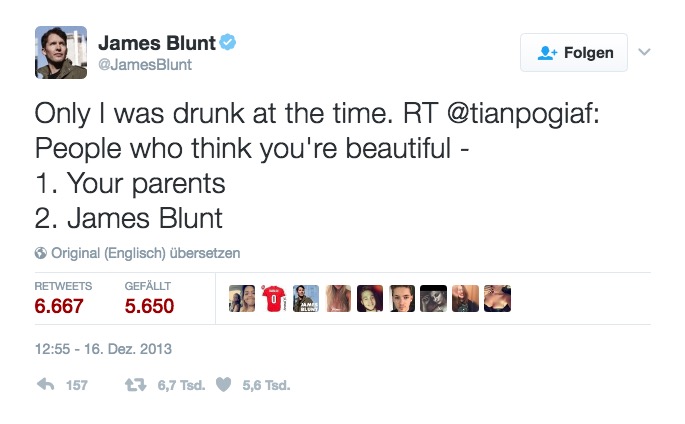Like the tweet with heart icon
Image resolution: width=685 pixels, height=424 pixels.
click(224, 385)
